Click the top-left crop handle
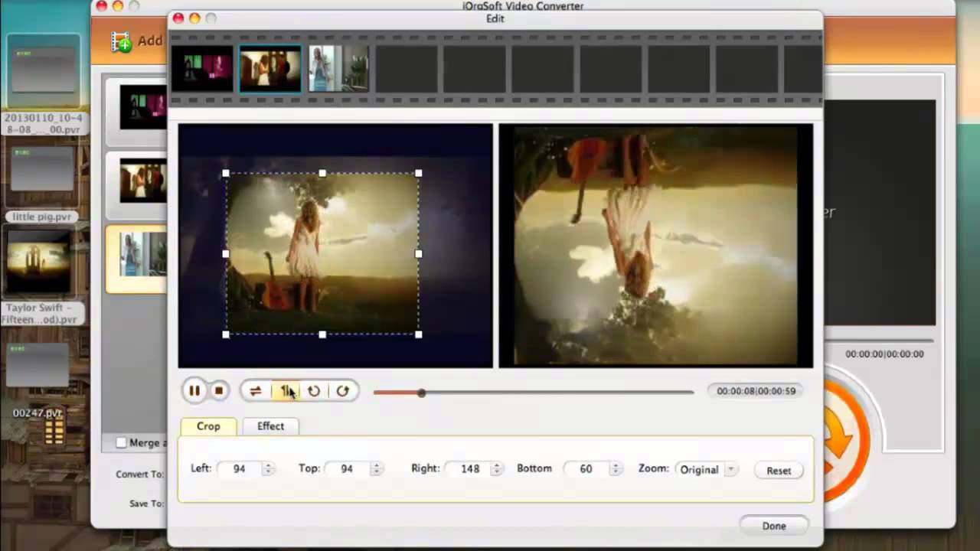The height and width of the screenshot is (551, 980). 226,174
